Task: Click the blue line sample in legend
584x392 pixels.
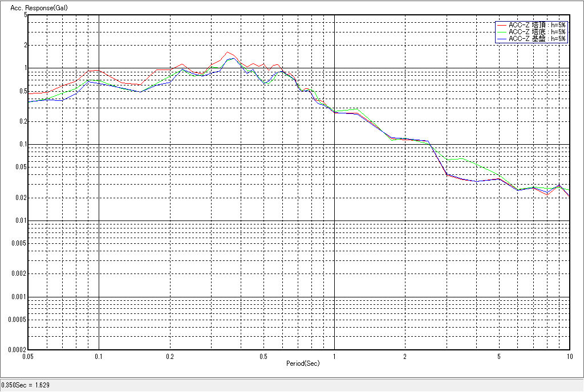Action: (x=502, y=39)
